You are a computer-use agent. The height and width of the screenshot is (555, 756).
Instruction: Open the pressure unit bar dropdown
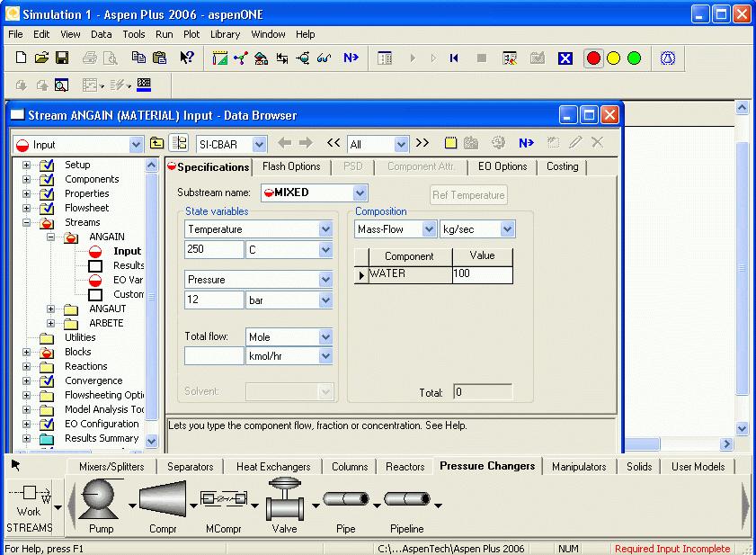click(325, 300)
